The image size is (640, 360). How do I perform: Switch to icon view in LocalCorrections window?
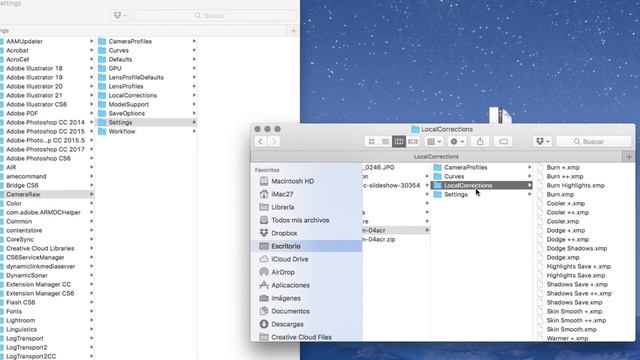[x=371, y=141]
